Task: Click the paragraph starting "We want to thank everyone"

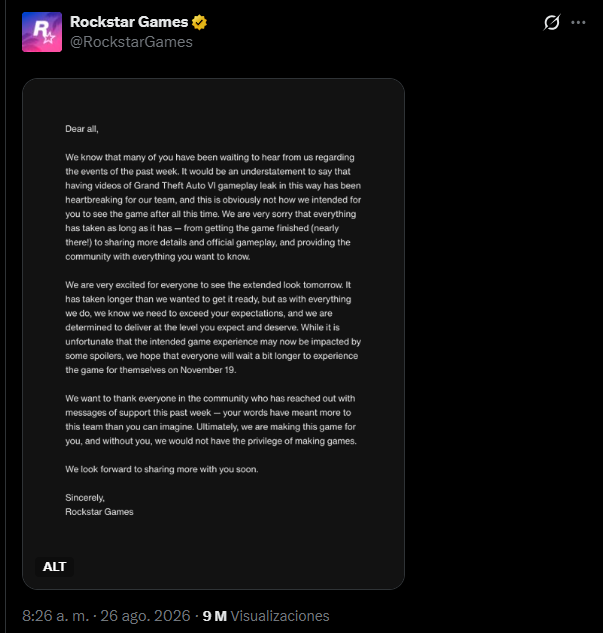Action: click(x=211, y=419)
